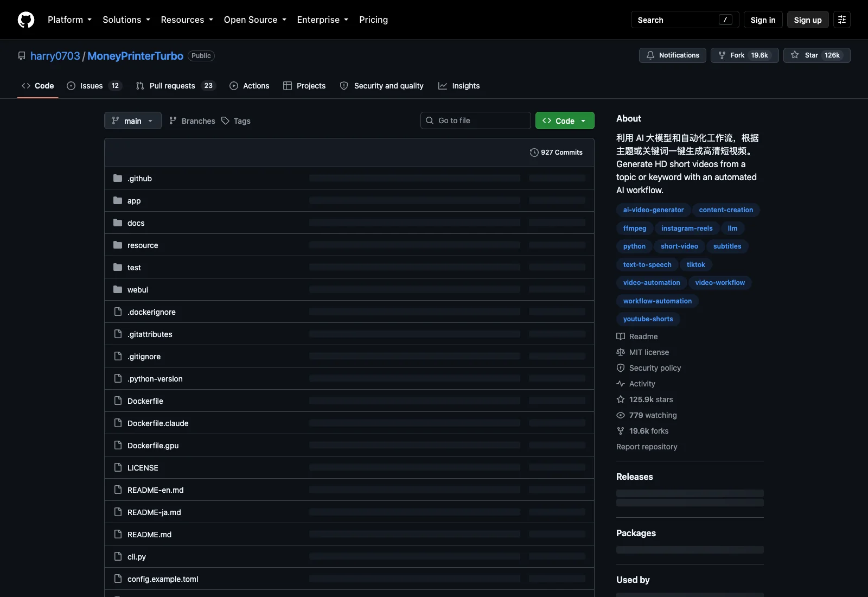This screenshot has width=868, height=597.
Task: Click the stars count star icon
Action: click(621, 399)
